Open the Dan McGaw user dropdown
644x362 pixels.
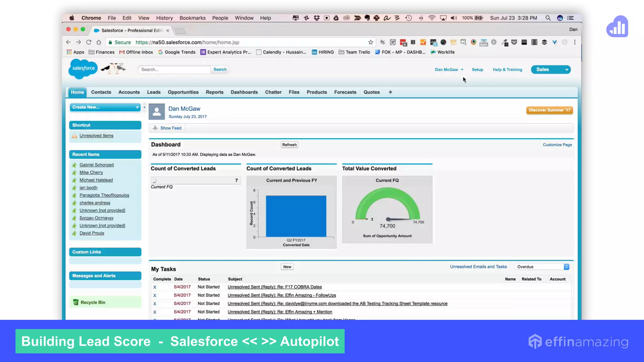click(449, 69)
